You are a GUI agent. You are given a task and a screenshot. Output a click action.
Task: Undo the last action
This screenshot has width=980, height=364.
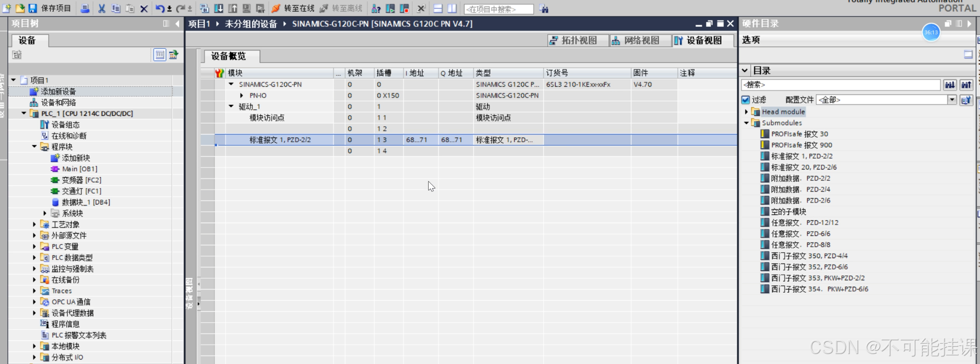click(x=160, y=9)
